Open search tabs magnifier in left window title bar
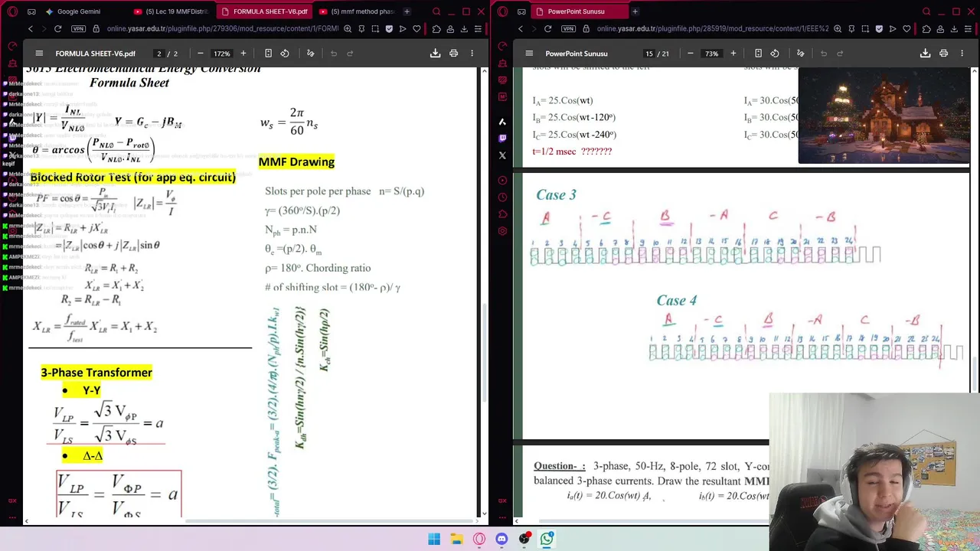This screenshot has height=551, width=980. pyautogui.click(x=436, y=11)
